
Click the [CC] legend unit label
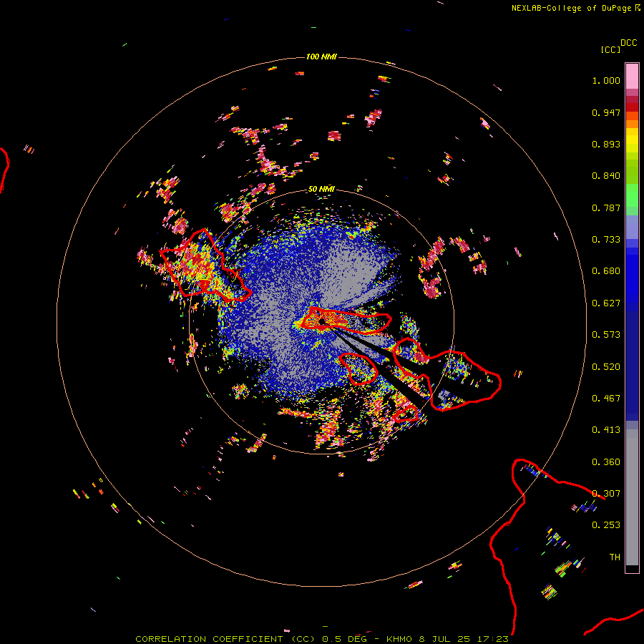610,49
